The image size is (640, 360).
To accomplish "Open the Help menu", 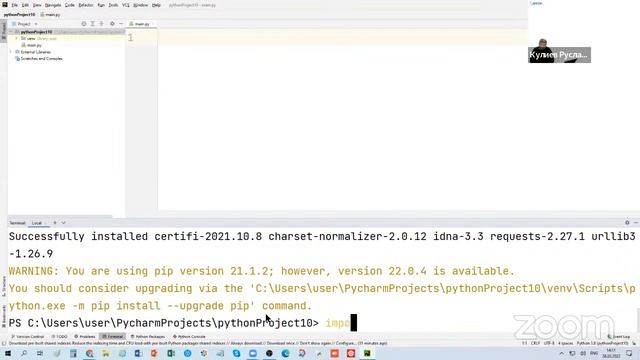I will pos(156,5).
